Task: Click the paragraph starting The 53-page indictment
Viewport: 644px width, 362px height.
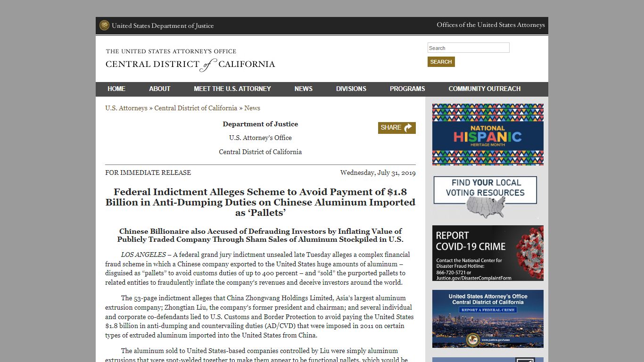Action: coord(260,317)
